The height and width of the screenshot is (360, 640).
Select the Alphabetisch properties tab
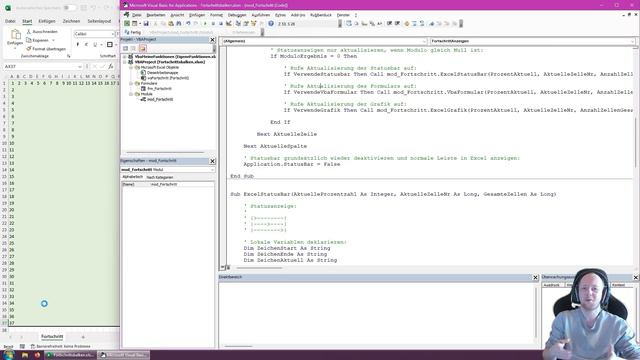point(132,177)
